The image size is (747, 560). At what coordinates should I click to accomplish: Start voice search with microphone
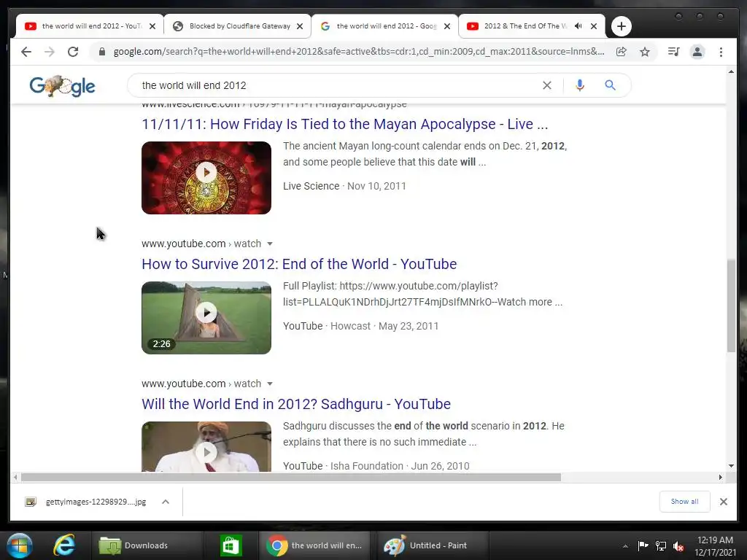coord(579,85)
